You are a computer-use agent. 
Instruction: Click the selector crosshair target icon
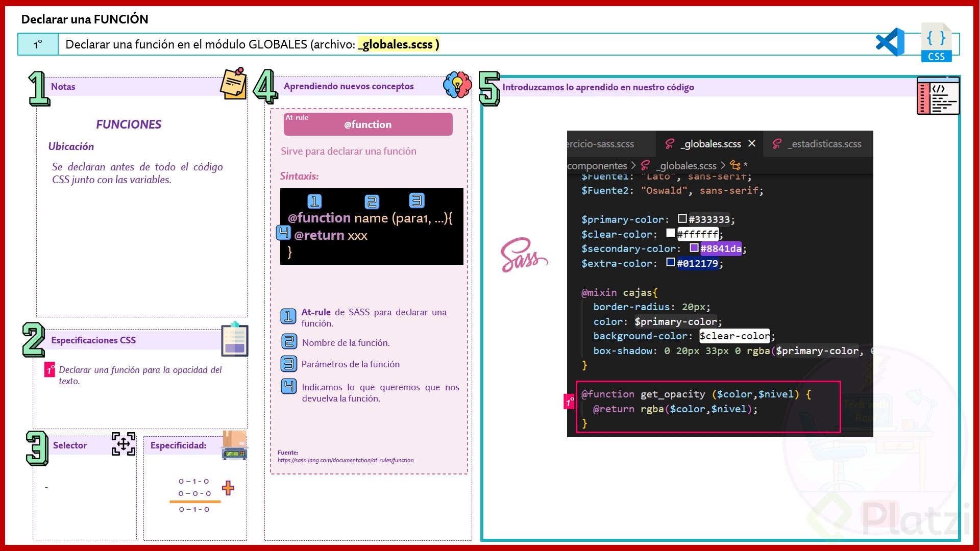click(x=124, y=444)
